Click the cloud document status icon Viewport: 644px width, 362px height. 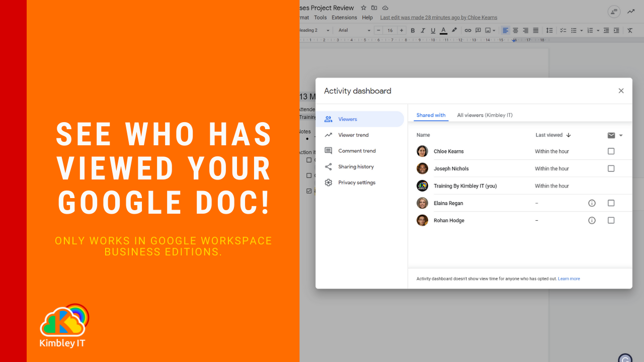385,8
